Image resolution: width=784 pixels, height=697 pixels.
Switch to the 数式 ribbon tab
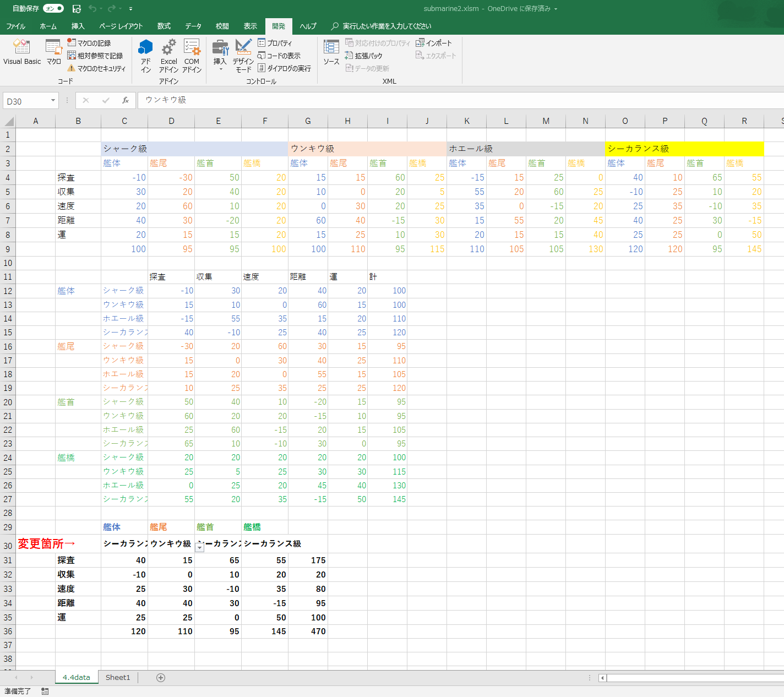coord(164,26)
